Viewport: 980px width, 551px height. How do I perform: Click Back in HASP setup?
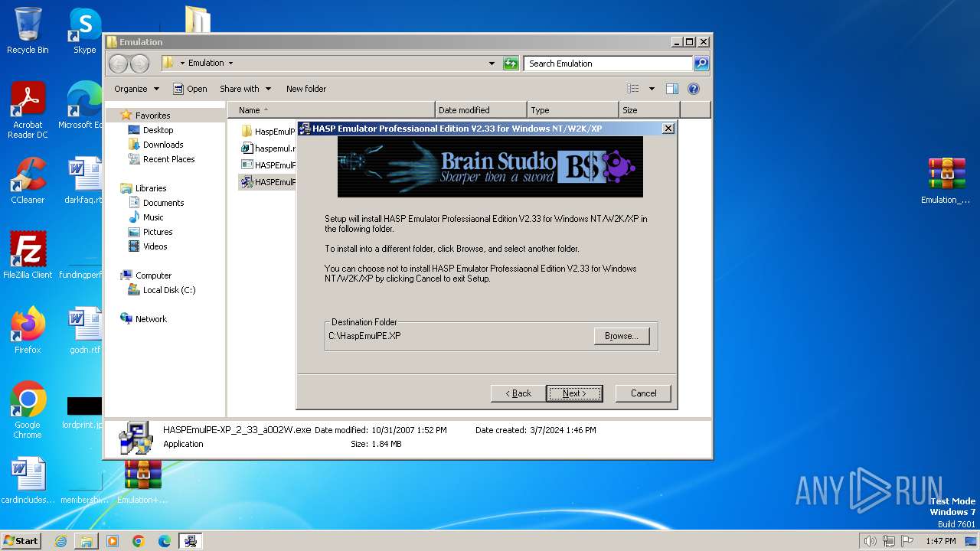pos(518,393)
